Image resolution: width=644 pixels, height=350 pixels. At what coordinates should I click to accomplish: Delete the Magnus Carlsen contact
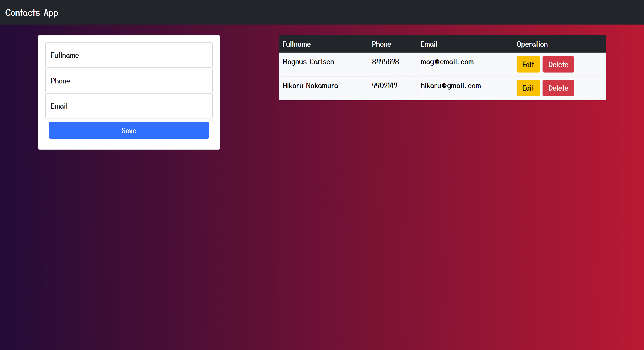[x=558, y=64]
